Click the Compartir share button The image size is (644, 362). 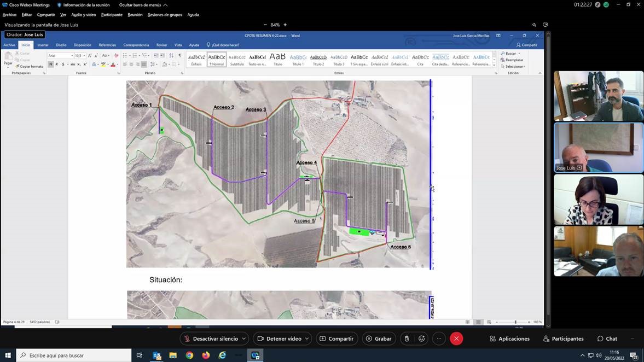[336, 338]
